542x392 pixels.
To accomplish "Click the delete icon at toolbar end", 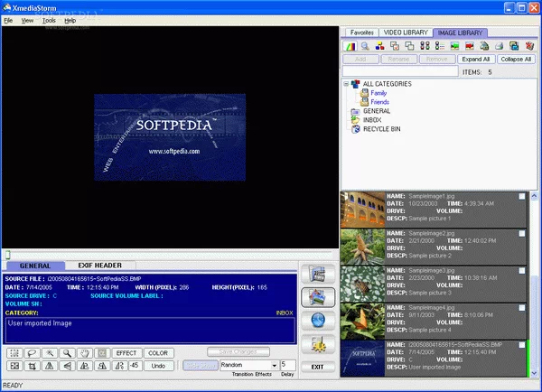I will [529, 46].
